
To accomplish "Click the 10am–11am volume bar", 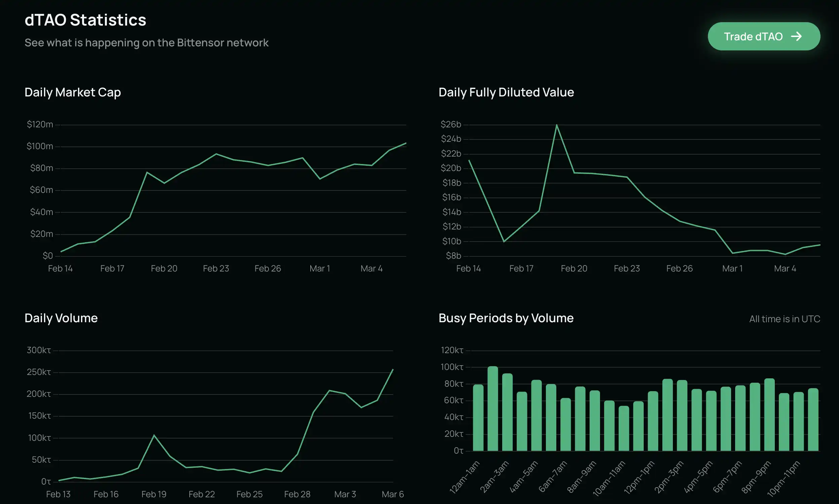I will (x=624, y=428).
